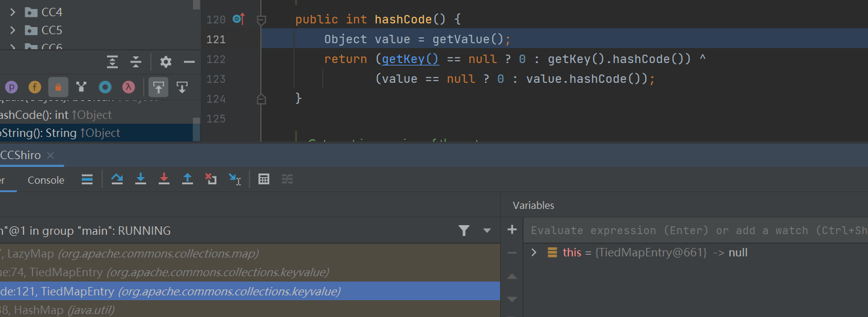Click Threads layout icon beside Console
The image size is (868, 317).
tap(87, 179)
